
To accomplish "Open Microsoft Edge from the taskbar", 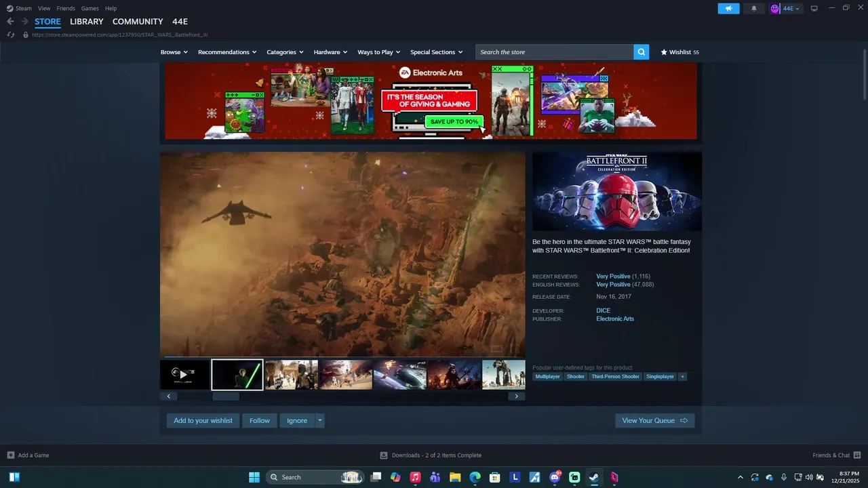I will coord(475,477).
